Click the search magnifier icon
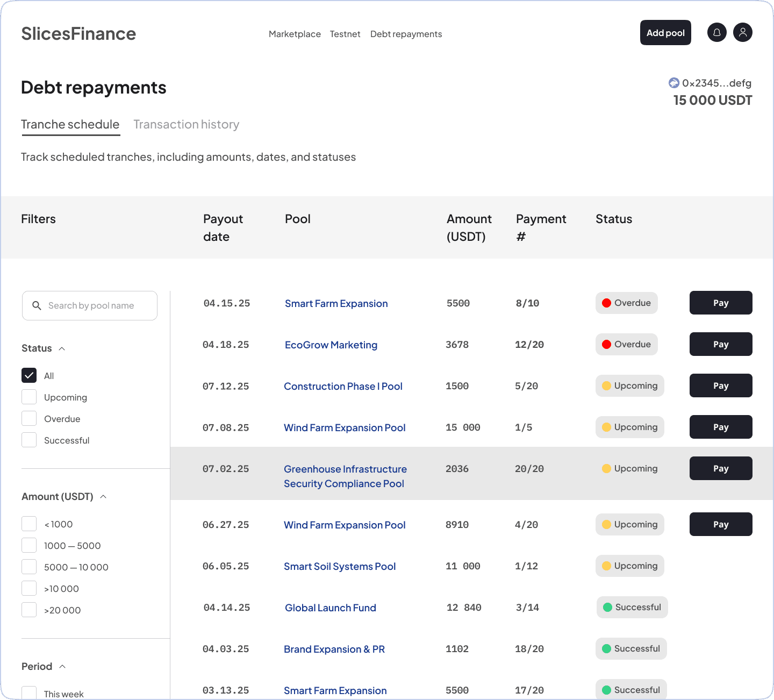The image size is (774, 700). pyautogui.click(x=37, y=305)
